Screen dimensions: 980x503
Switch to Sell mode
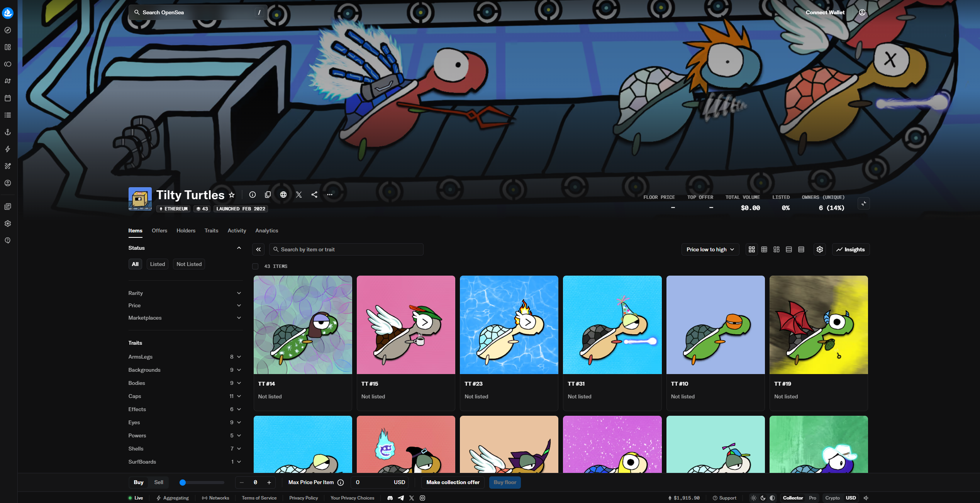coord(159,482)
